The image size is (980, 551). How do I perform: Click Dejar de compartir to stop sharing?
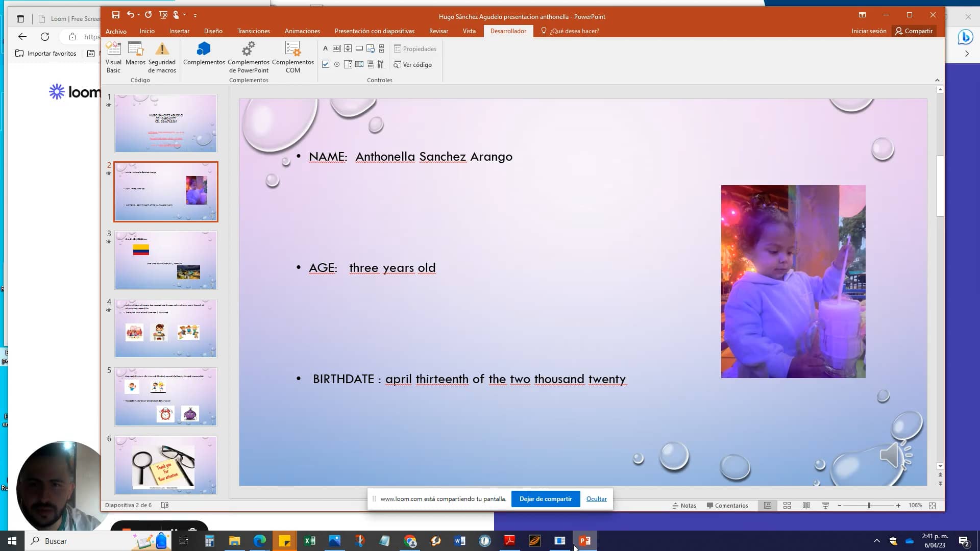pos(545,498)
